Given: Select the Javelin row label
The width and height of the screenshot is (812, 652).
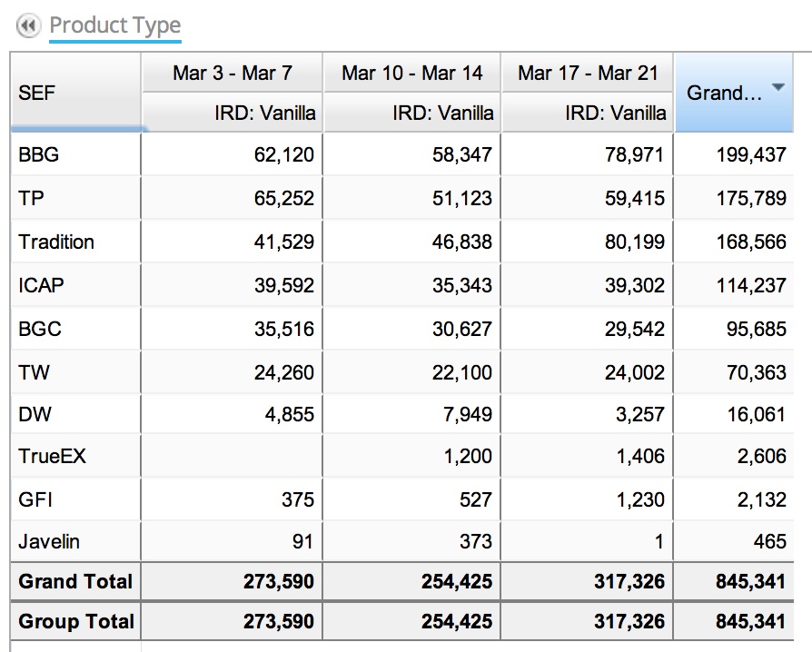Looking at the screenshot, I should coord(49,542).
